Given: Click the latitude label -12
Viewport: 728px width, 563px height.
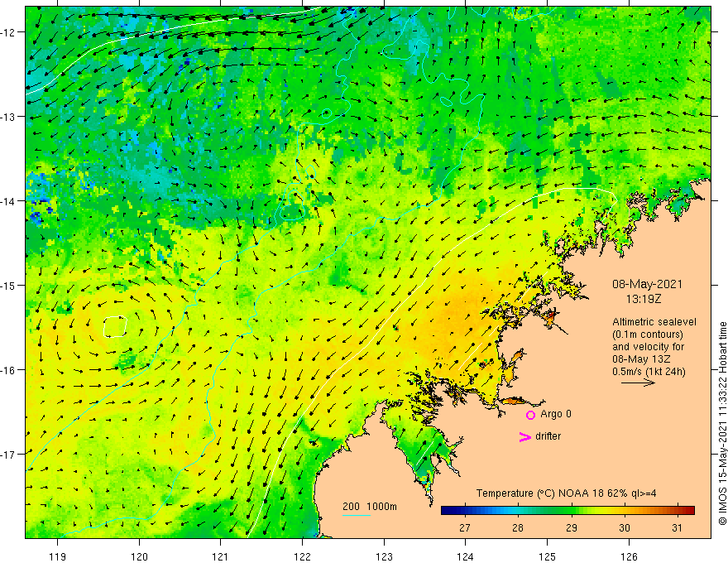Looking at the screenshot, I should tap(9, 32).
